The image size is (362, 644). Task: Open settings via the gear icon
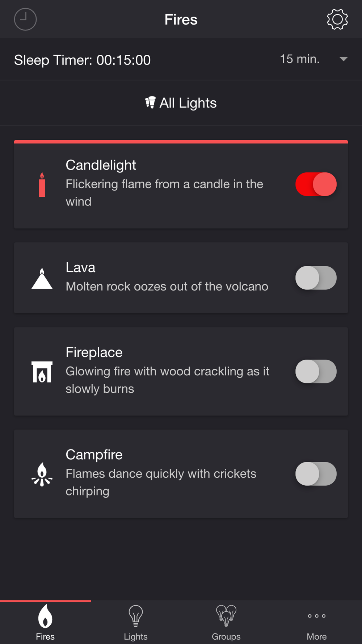click(337, 19)
